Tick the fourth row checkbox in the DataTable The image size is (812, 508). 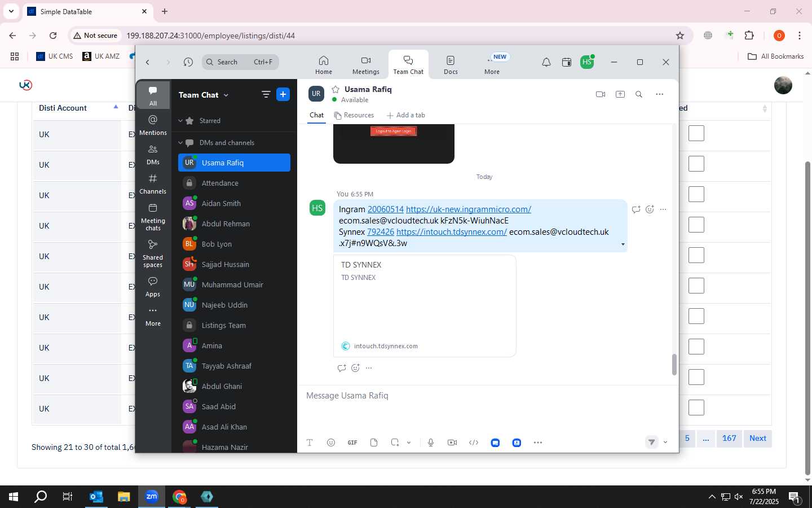[x=696, y=225]
